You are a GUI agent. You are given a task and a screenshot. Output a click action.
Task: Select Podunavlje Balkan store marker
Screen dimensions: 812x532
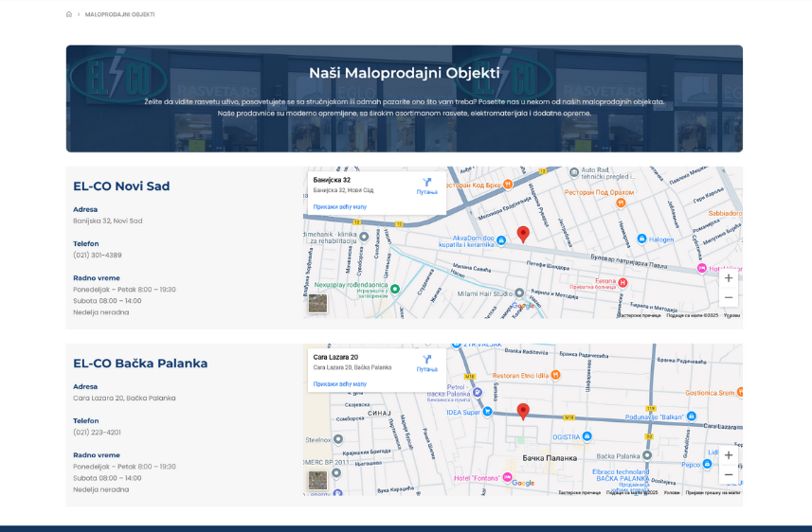[x=692, y=417]
